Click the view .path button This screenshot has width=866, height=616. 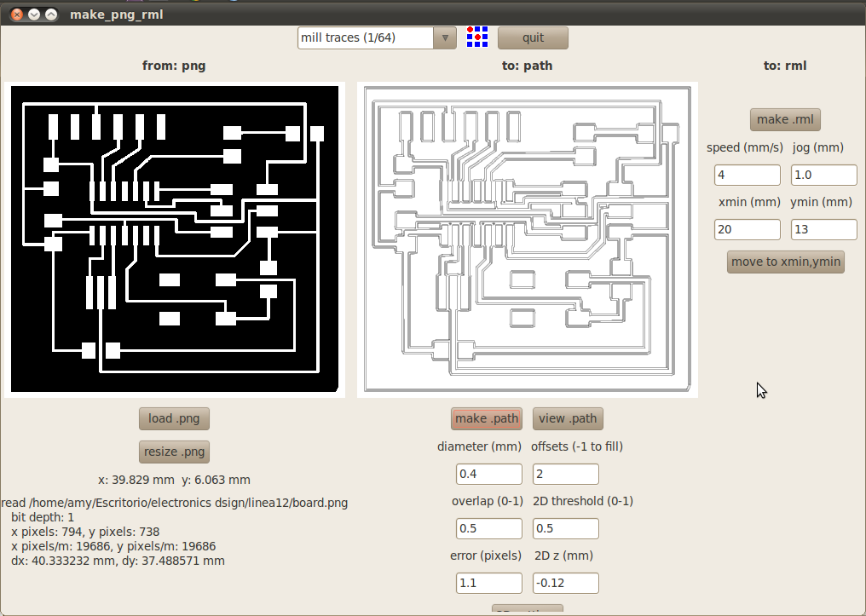(x=568, y=418)
